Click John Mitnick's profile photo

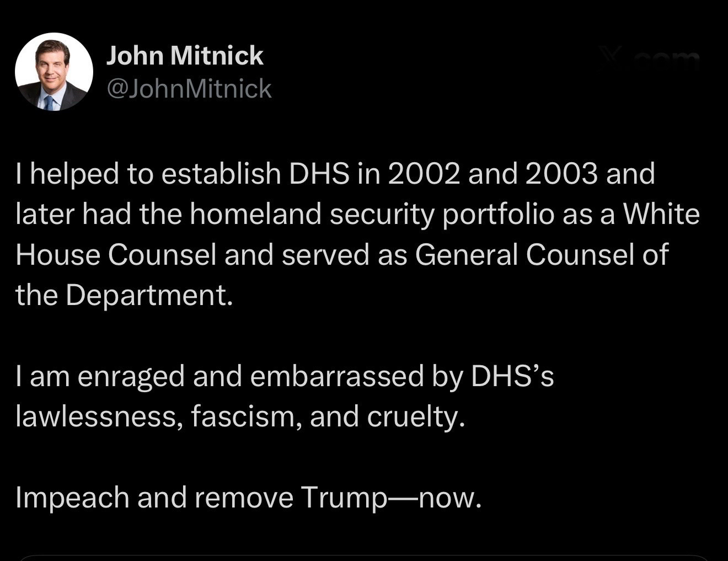pos(53,71)
